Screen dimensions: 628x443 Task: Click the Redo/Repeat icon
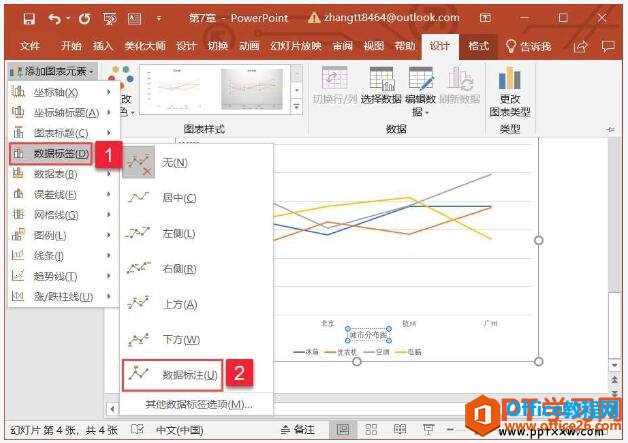[85, 18]
